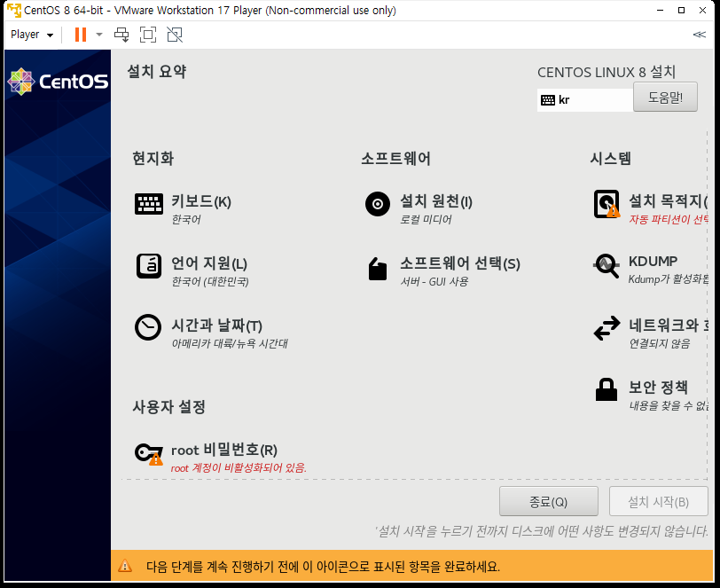Pause the virtual machine
The width and height of the screenshot is (720, 588).
tap(81, 35)
